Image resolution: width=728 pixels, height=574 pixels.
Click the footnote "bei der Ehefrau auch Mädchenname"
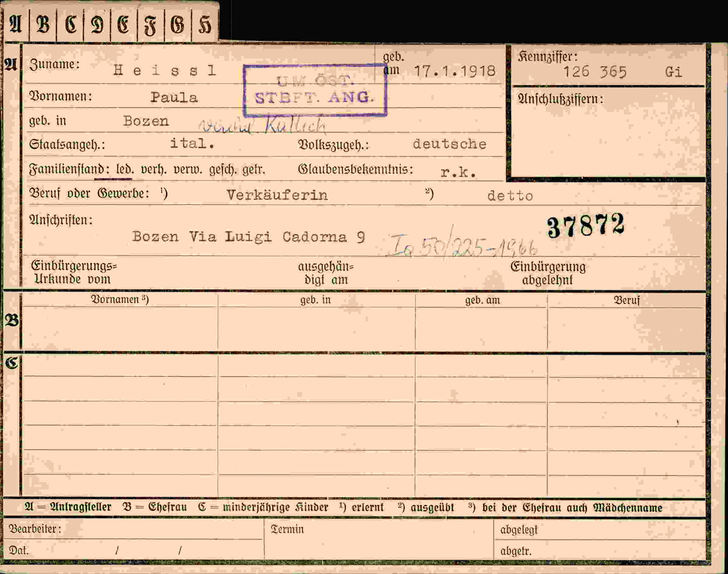[572, 508]
